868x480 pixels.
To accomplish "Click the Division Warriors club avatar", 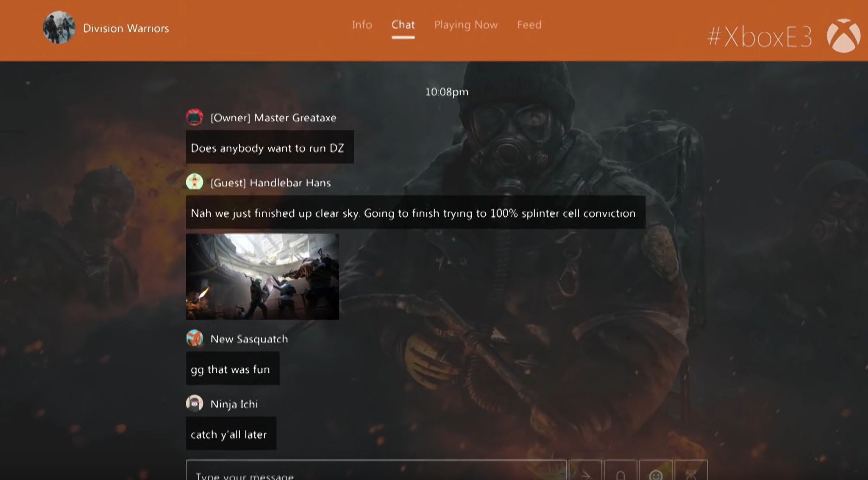I will coord(59,28).
